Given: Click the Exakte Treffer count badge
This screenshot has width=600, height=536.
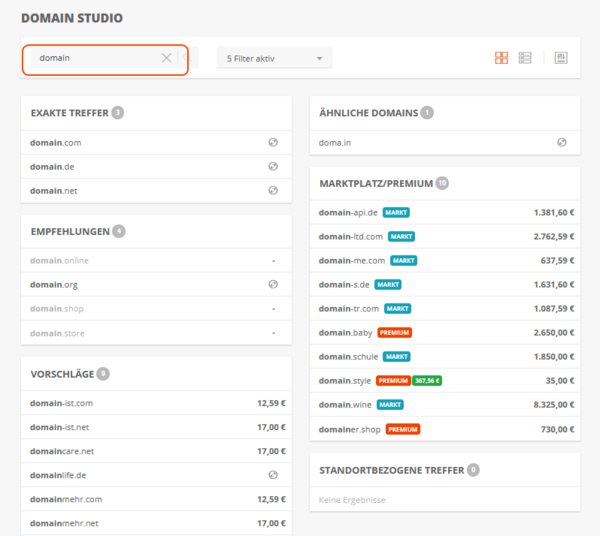Looking at the screenshot, I should click(x=117, y=112).
